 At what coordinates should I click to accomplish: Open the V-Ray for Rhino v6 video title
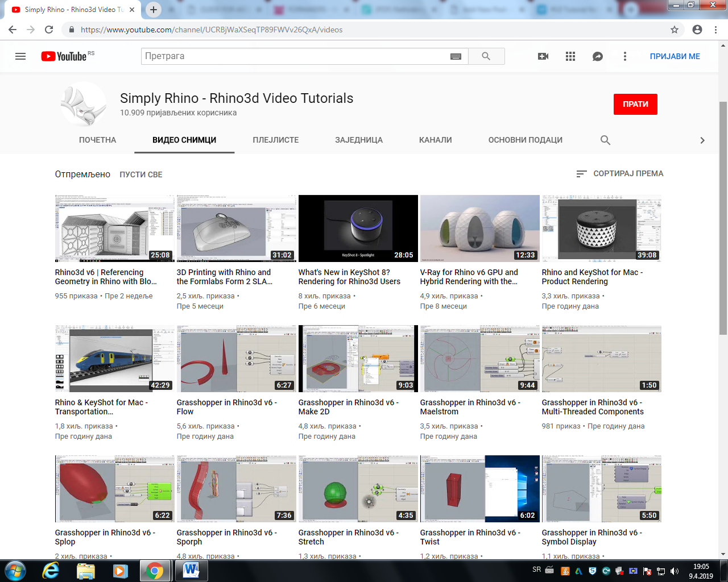pyautogui.click(x=469, y=277)
